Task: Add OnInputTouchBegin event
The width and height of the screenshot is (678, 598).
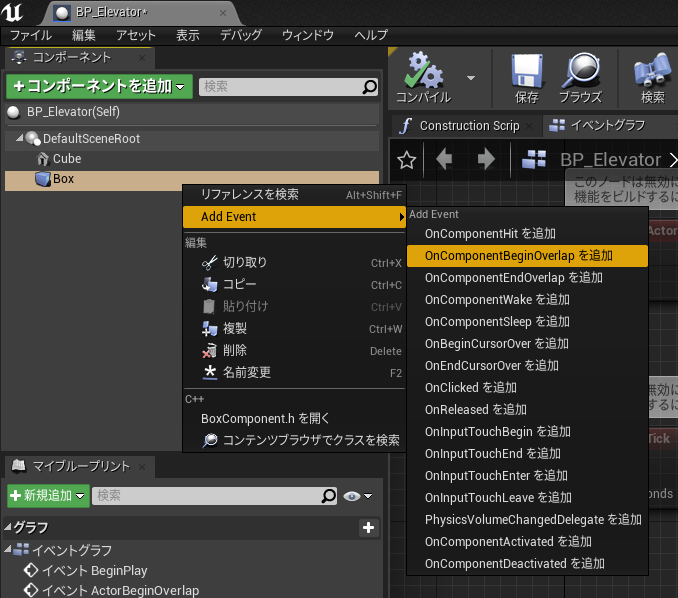Action: [528, 432]
